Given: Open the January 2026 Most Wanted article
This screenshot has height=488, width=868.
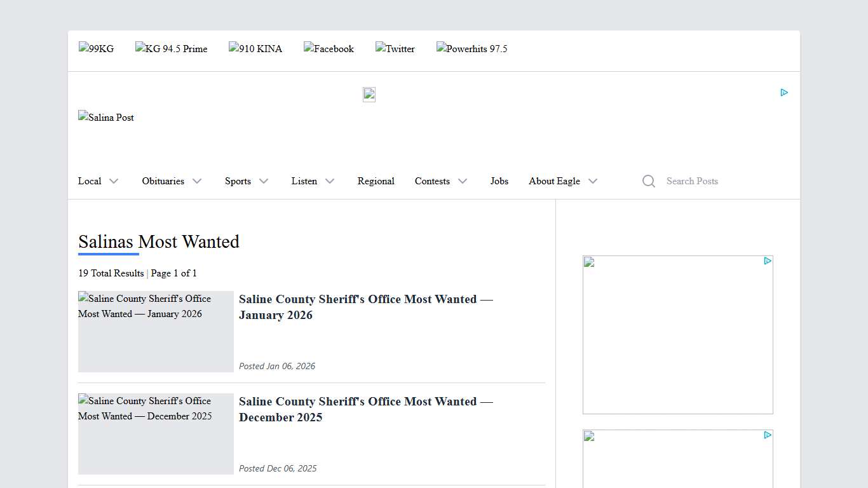Looking at the screenshot, I should 365,307.
